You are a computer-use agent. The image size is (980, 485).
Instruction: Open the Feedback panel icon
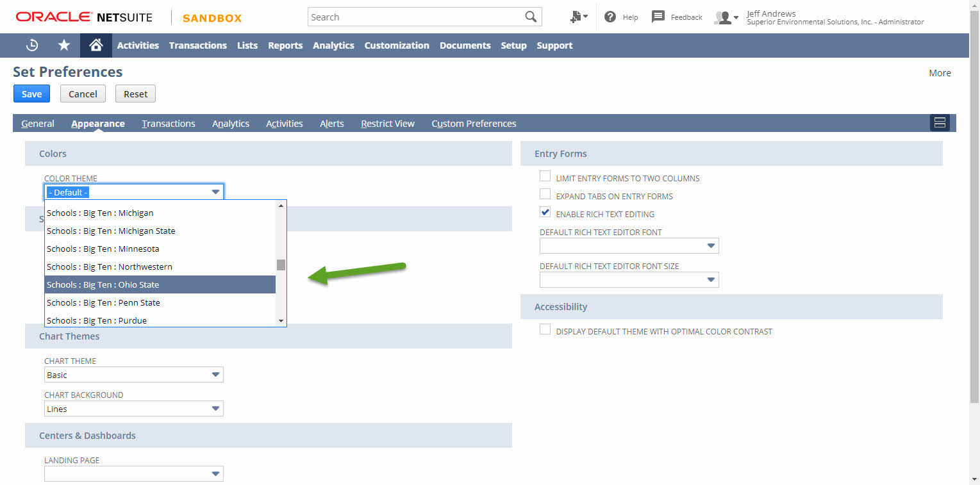tap(658, 17)
